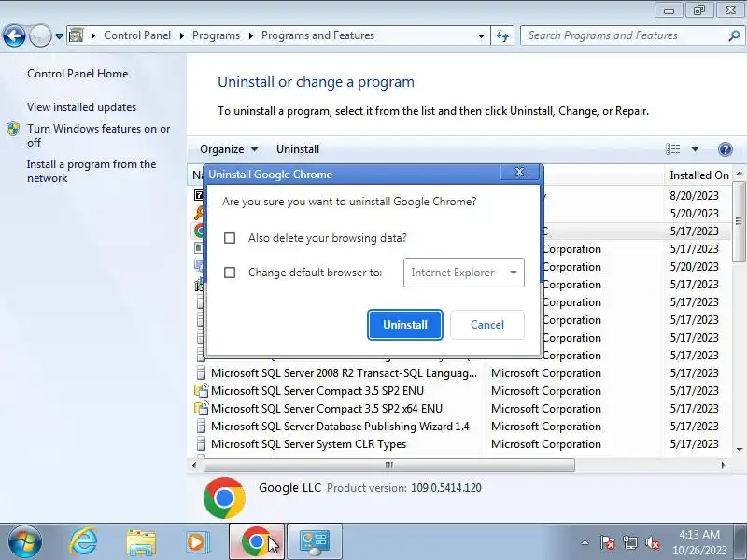Open view options dropdown arrow

695,149
